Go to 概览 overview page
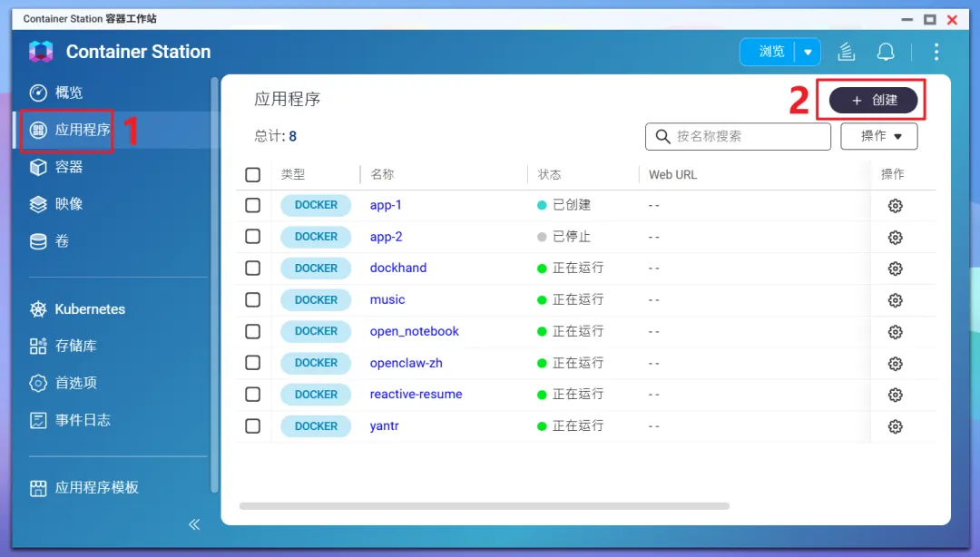 pyautogui.click(x=69, y=93)
